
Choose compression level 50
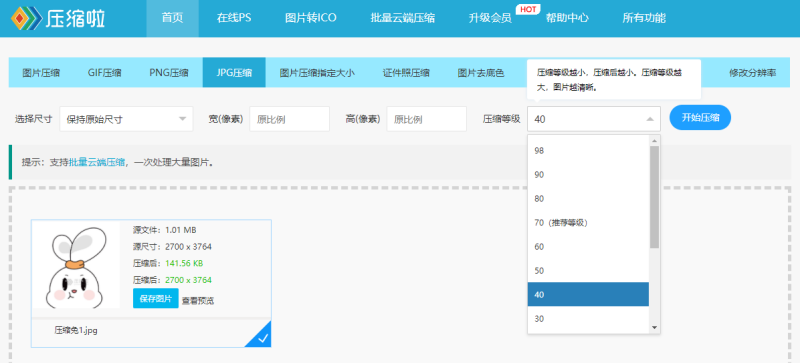(588, 271)
